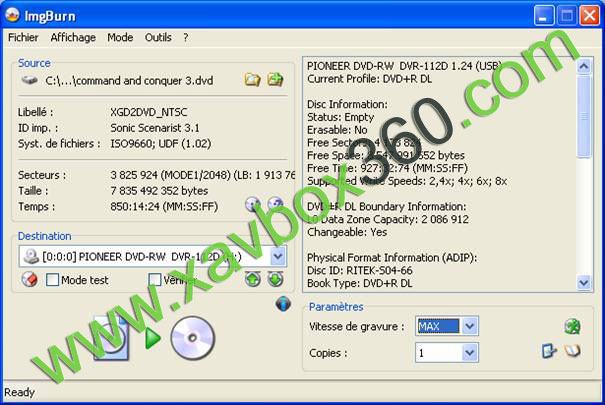The image size is (605, 405).
Task: Click the open book icon in Paramètres
Action: pyautogui.click(x=573, y=351)
